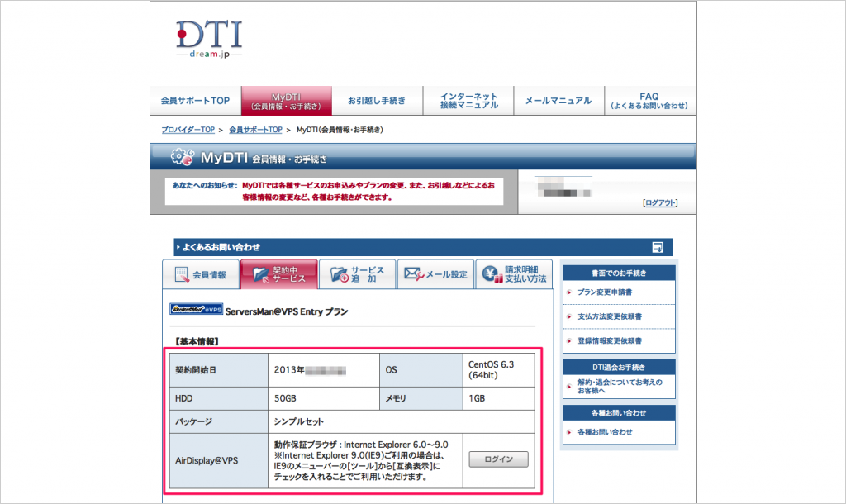Screen dimensions: 846x504
Task: Open the FAQ navigation tab
Action: 649,100
